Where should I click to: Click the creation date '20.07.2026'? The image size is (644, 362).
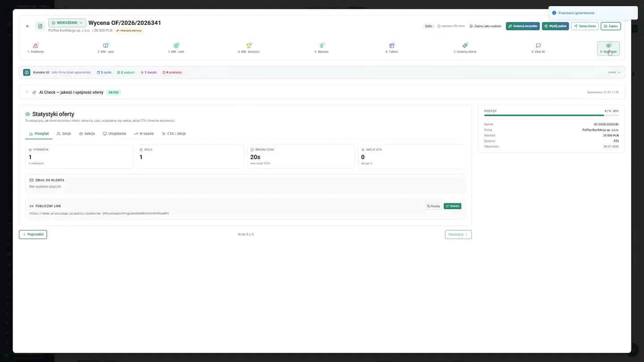pyautogui.click(x=611, y=147)
